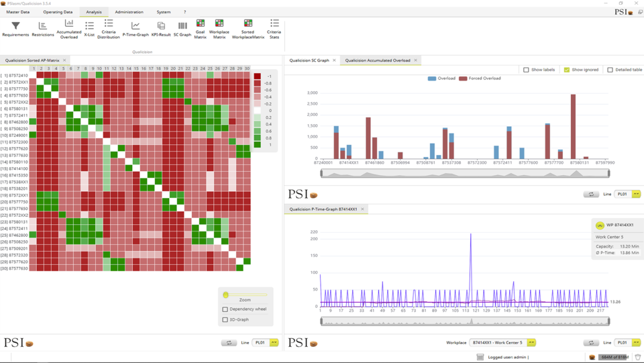Screen dimensions: 644x363
Task: Click the tallest bar at 87580131
Action: pyautogui.click(x=573, y=126)
